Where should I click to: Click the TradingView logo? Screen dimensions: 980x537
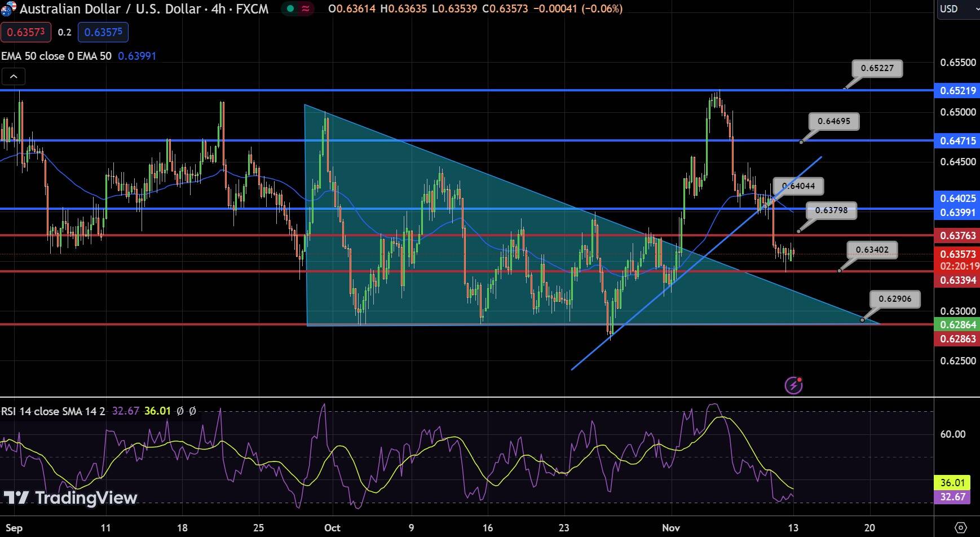(70, 498)
